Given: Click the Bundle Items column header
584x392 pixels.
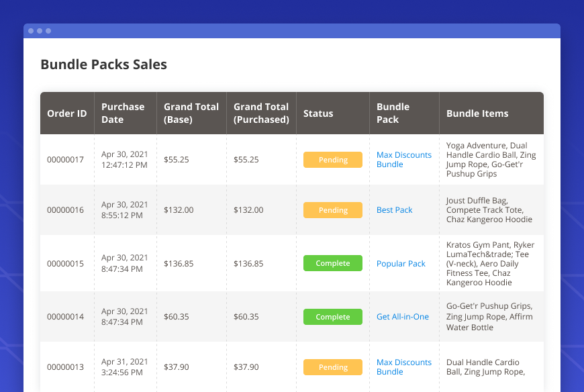Looking at the screenshot, I should coord(477,113).
